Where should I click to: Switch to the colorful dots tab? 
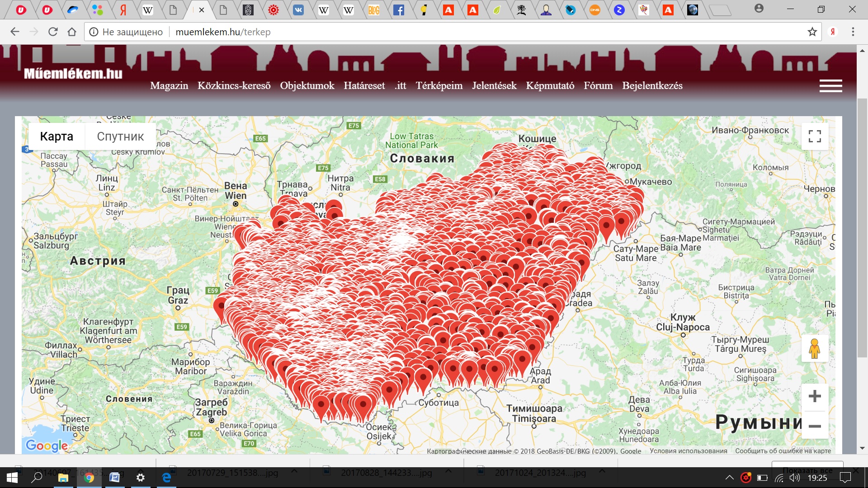click(x=97, y=10)
